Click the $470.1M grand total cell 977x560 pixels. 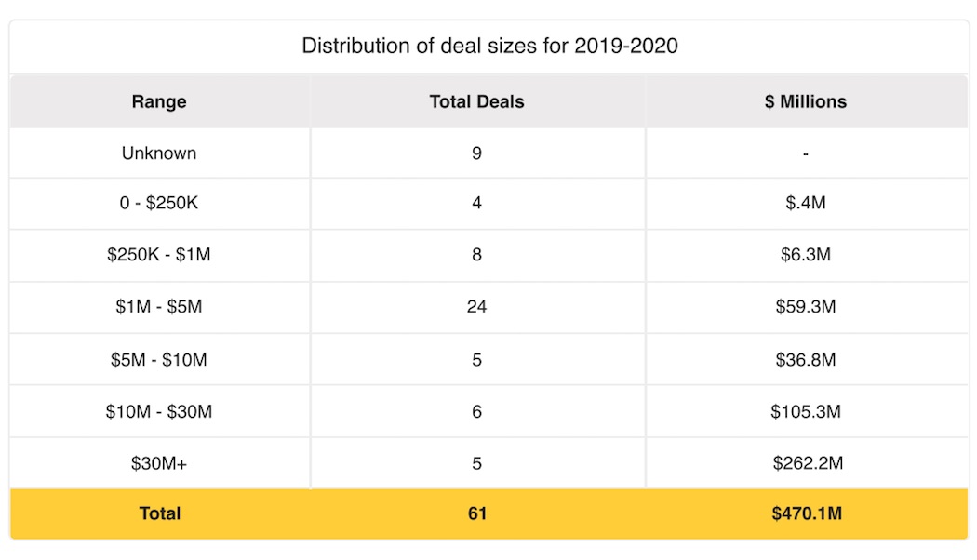pos(806,513)
